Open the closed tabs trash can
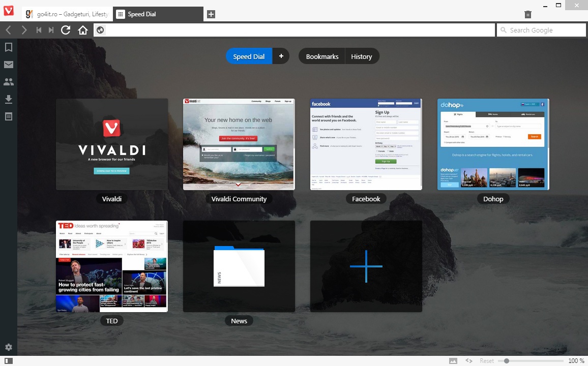The width and height of the screenshot is (588, 366). tap(527, 14)
